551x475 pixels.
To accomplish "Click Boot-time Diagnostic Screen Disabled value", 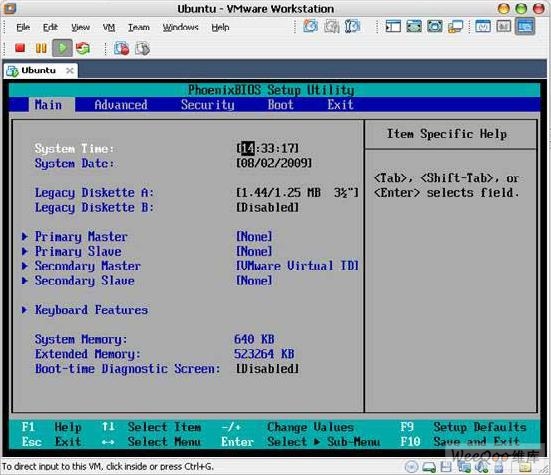I will click(267, 369).
